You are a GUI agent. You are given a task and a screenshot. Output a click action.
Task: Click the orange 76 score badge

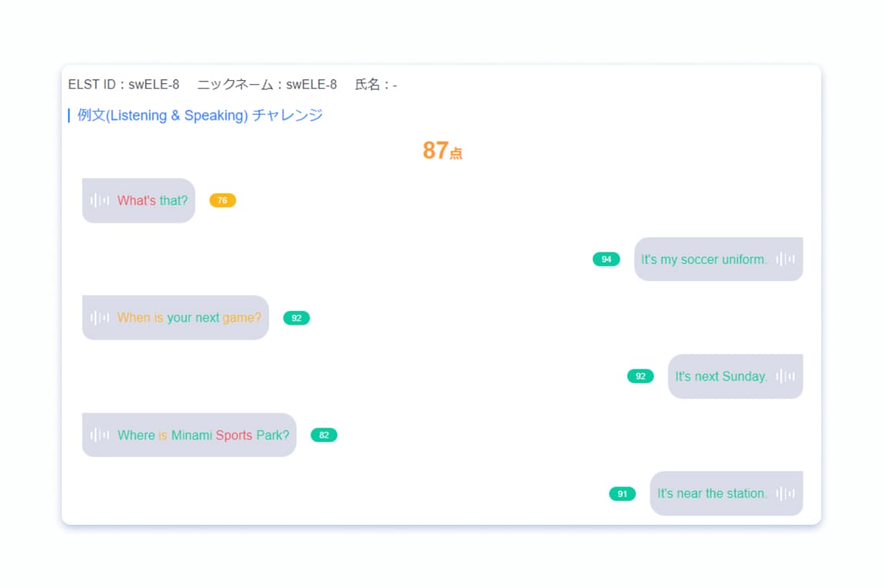[x=222, y=201]
